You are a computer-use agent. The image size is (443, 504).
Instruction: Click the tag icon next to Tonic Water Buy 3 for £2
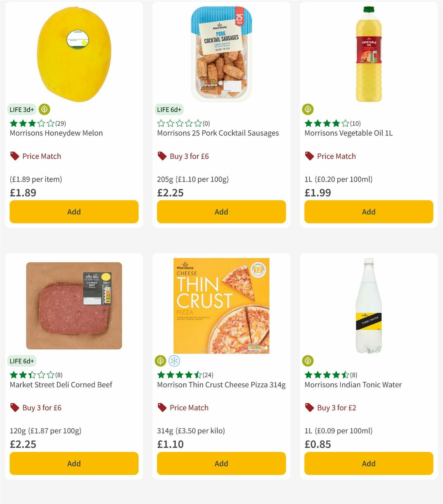pyautogui.click(x=309, y=408)
